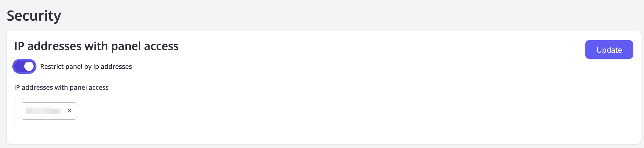Click the right end of the IP input box
This screenshot has width=644, height=148.
[x=620, y=111]
